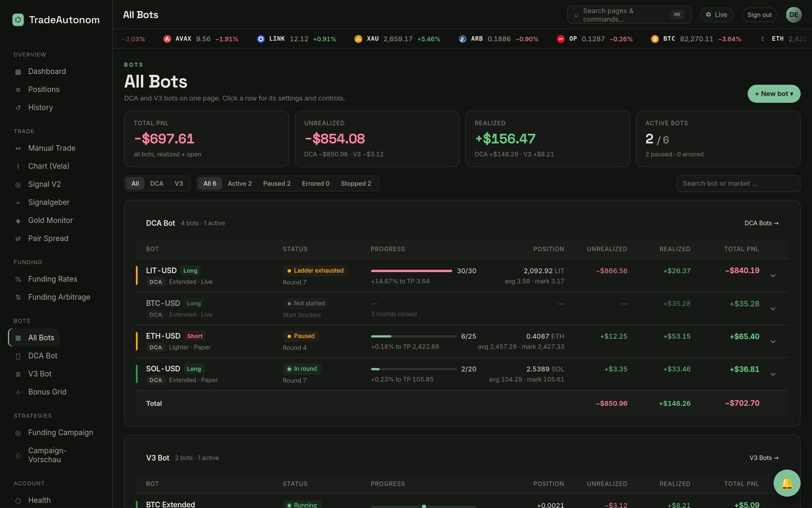This screenshot has height=508, width=812.
Task: Click the DE user avatar
Action: pyautogui.click(x=794, y=15)
